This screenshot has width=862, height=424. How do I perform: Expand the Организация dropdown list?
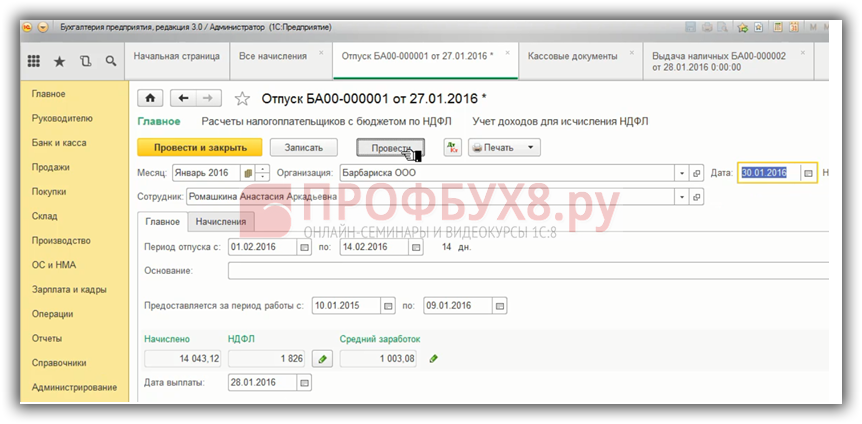coord(682,173)
